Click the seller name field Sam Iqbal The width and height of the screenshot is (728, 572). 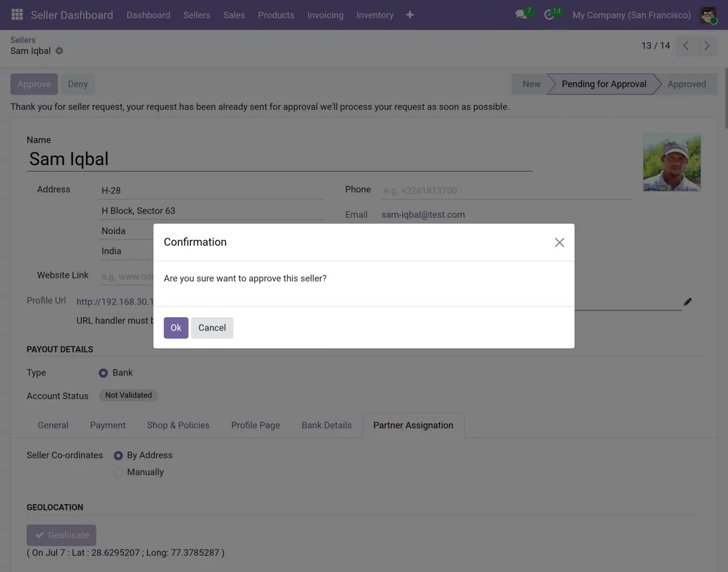pos(280,159)
